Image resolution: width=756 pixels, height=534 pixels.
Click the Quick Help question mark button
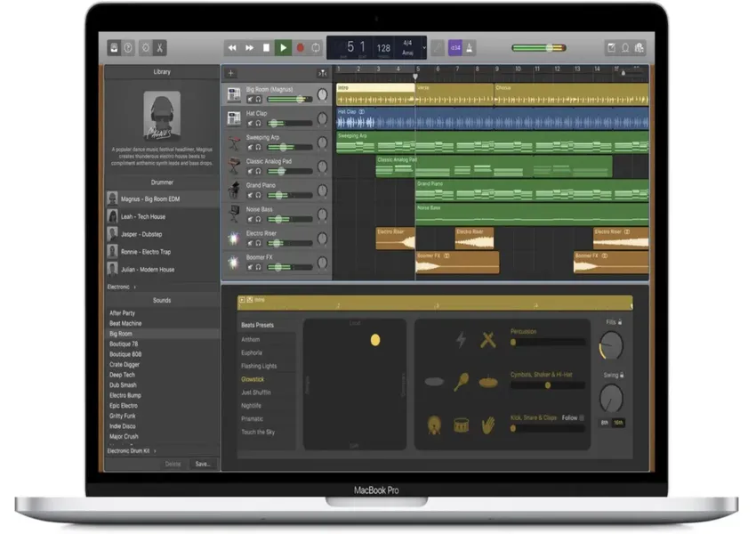[x=128, y=48]
